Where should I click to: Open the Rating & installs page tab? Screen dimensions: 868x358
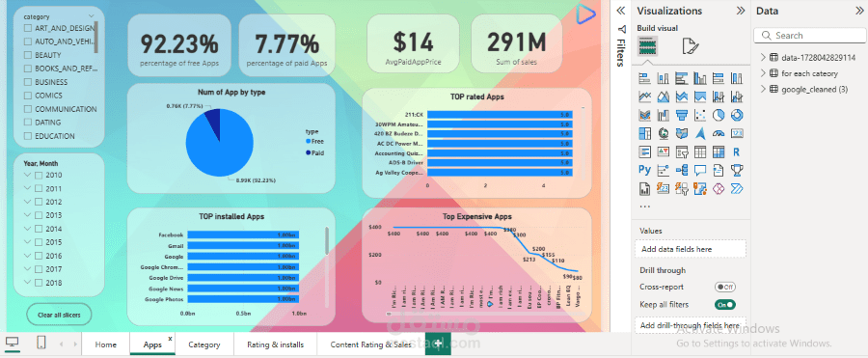(x=275, y=344)
